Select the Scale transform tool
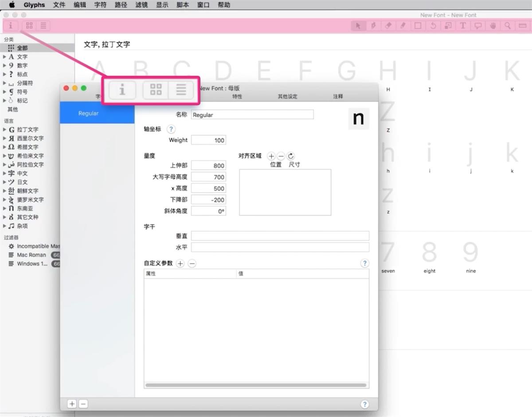This screenshot has width=532, height=417. pyautogui.click(x=448, y=26)
